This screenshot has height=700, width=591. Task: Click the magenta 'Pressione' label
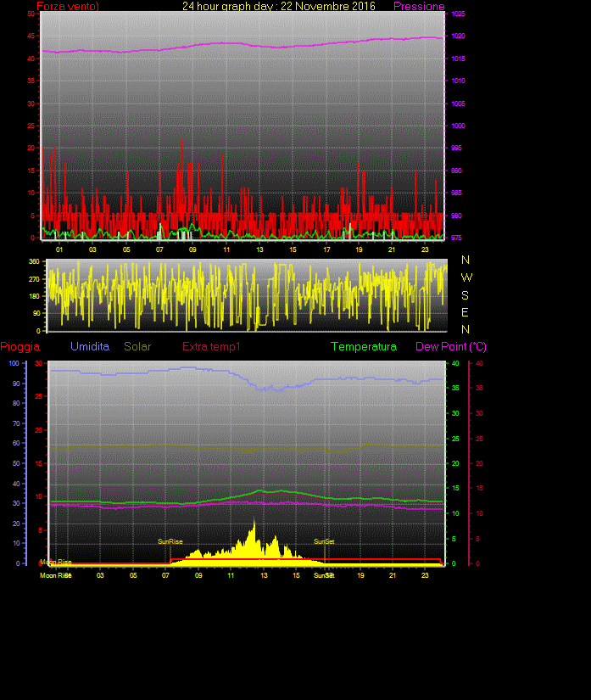(x=419, y=6)
